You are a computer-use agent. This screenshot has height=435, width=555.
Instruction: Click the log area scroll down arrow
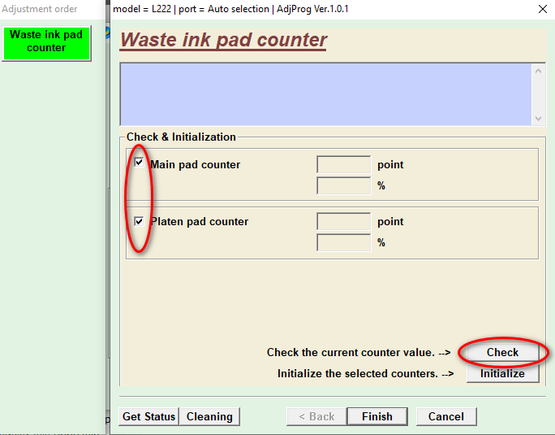tap(538, 119)
